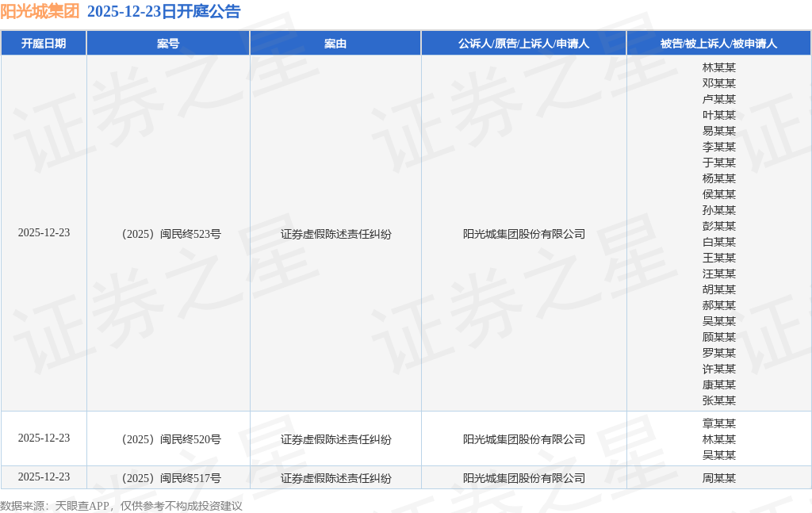Select the 被告/被上诉人/被申请人 header
812x513 pixels.
click(x=718, y=44)
